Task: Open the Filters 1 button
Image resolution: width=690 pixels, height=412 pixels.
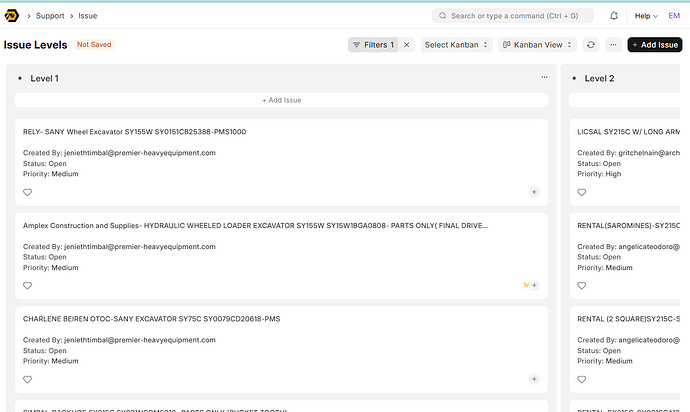Action: [x=373, y=45]
